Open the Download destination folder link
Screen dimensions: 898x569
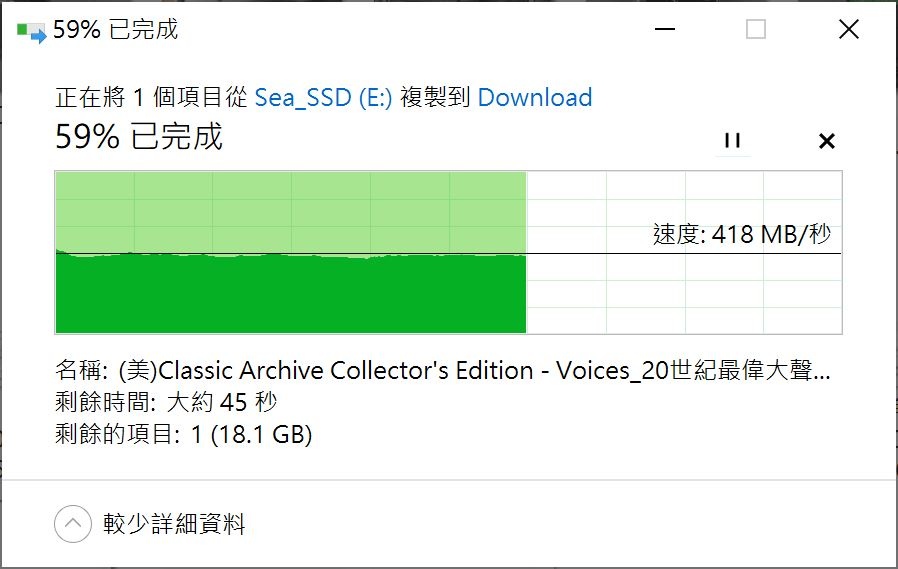coord(534,97)
